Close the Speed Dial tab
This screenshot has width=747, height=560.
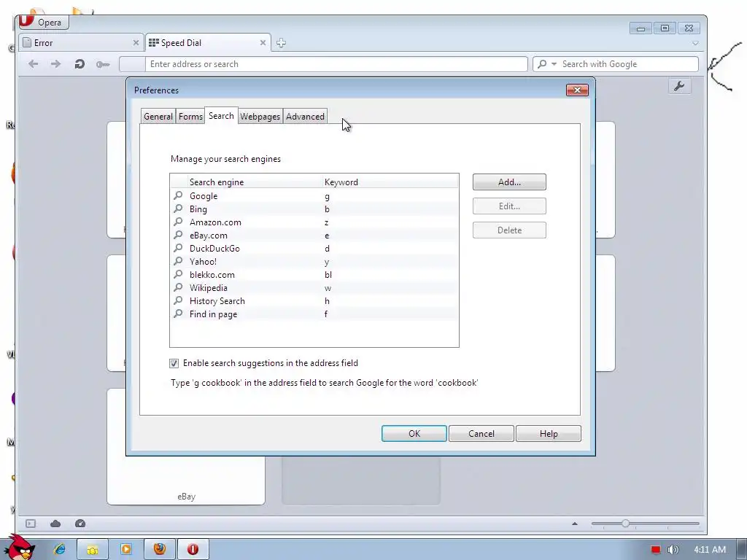coord(263,43)
